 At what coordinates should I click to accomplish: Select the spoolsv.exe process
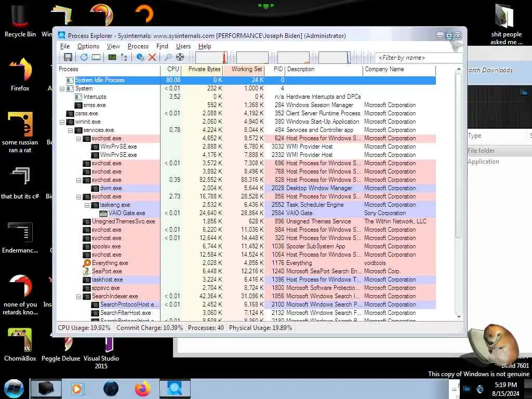(247, 246)
